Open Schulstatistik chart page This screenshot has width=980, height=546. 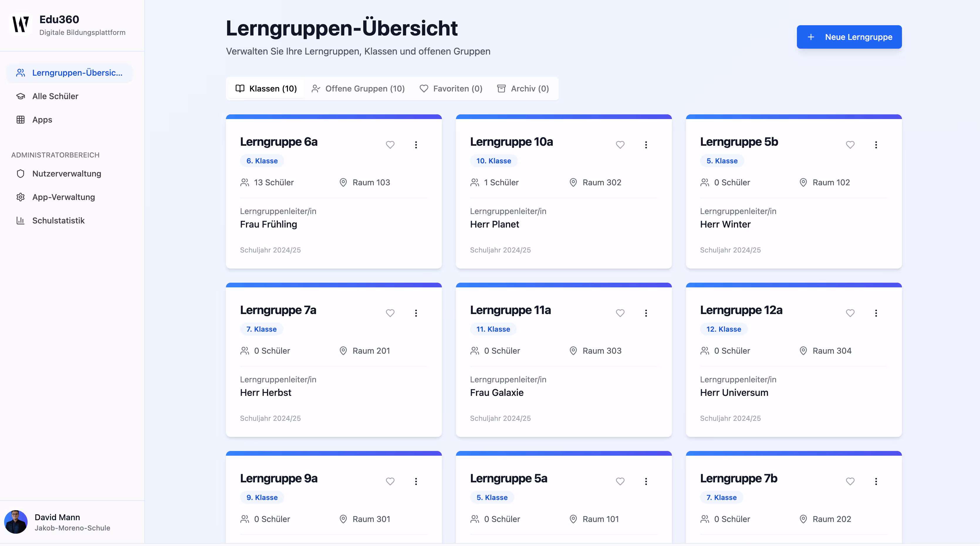click(58, 221)
